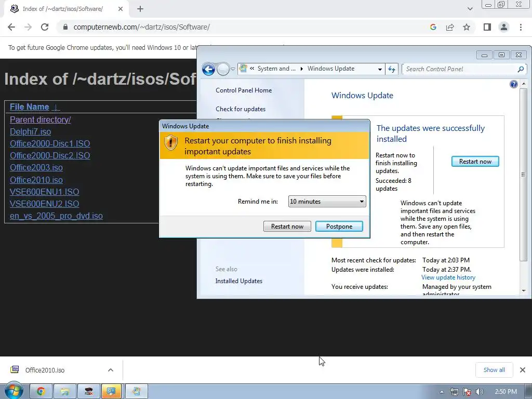Expand Office2010.iso download options chevron

pyautogui.click(x=111, y=370)
